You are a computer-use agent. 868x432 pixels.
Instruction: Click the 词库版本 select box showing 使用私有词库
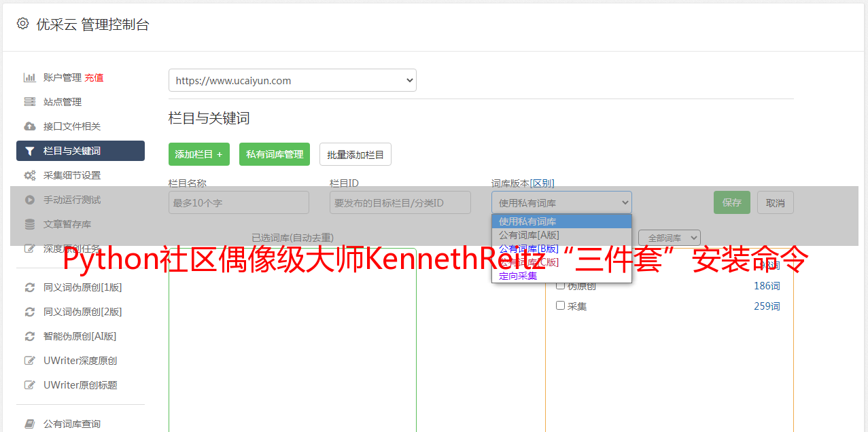(x=561, y=202)
